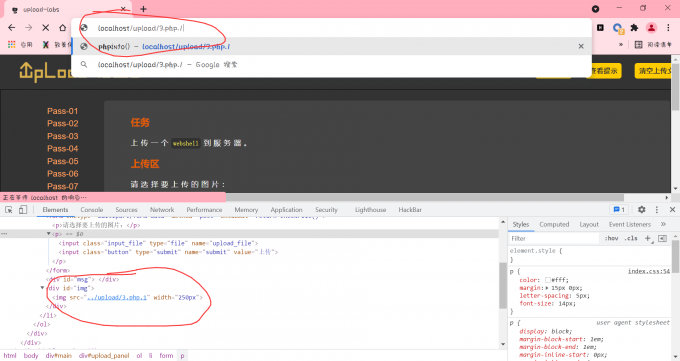Select div#main in the breadcrumb

[59, 355]
